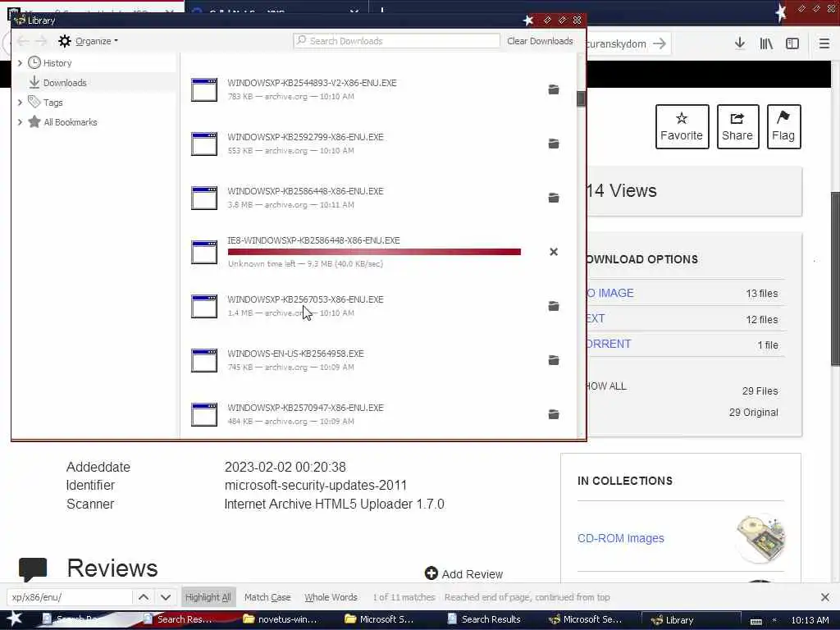Click file icon of WINDOWS-EN-US-KB2564958.EXE
Viewport: 840px width, 630px height.
pyautogui.click(x=204, y=361)
